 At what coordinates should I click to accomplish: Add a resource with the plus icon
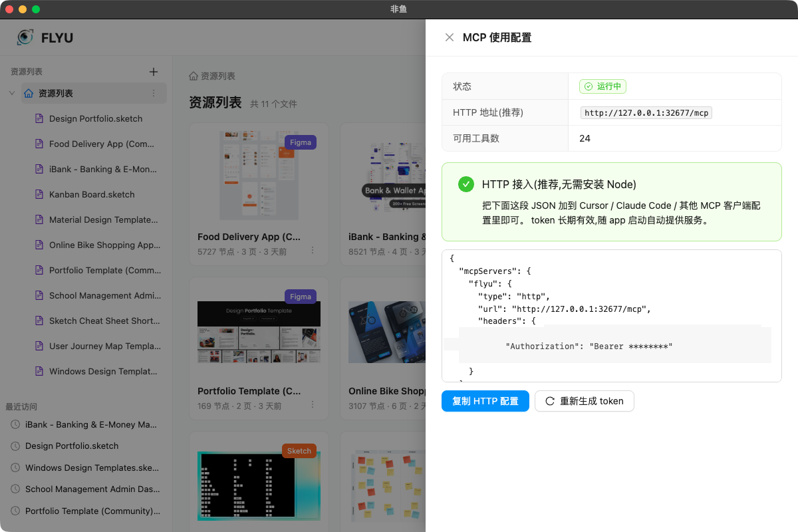pyautogui.click(x=154, y=72)
